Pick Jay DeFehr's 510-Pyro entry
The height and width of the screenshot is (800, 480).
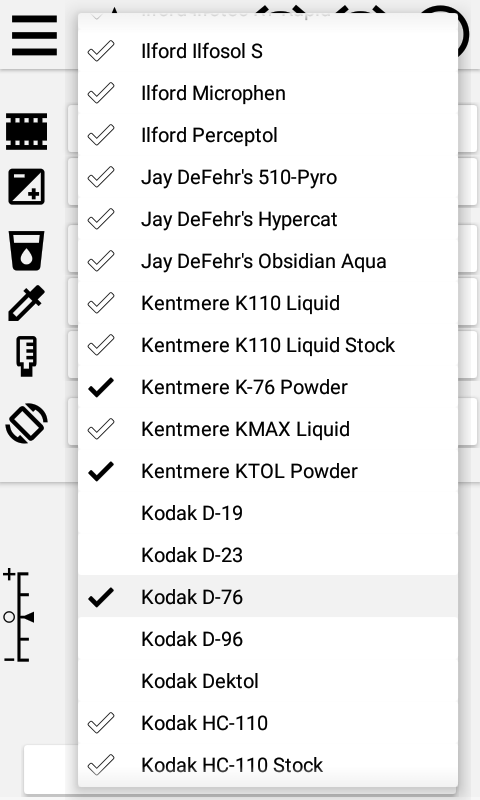(268, 177)
